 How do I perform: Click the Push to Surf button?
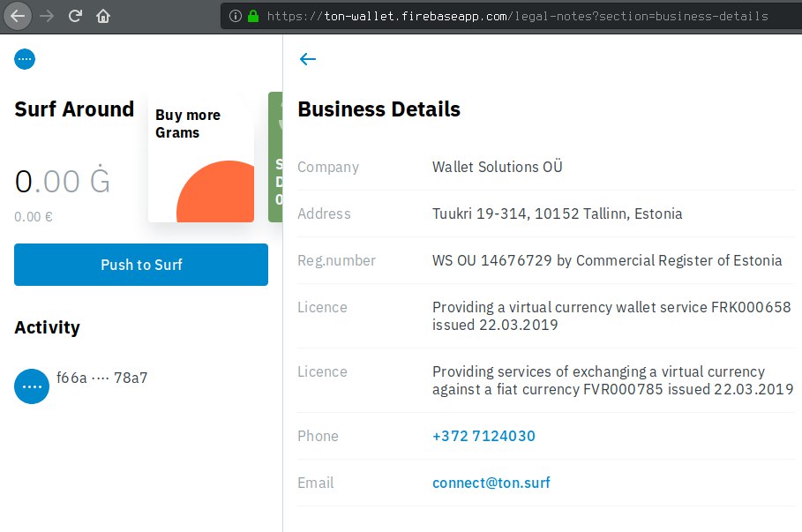click(x=141, y=265)
